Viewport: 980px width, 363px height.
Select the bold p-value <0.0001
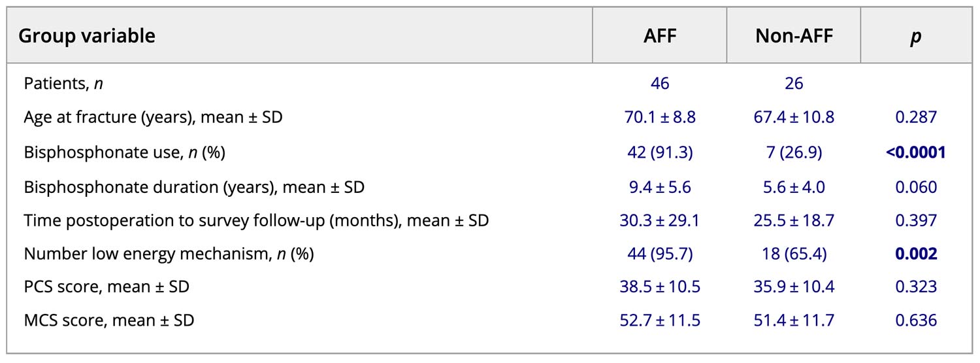click(915, 152)
